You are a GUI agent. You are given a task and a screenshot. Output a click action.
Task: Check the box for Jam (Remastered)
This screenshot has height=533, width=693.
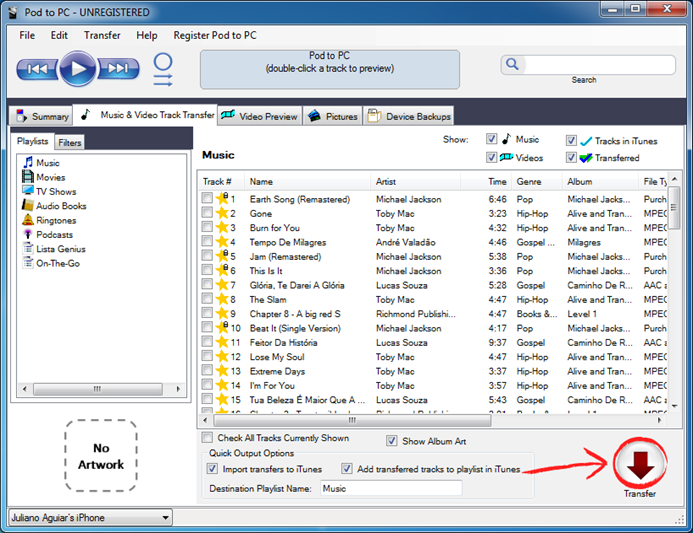[x=207, y=255]
